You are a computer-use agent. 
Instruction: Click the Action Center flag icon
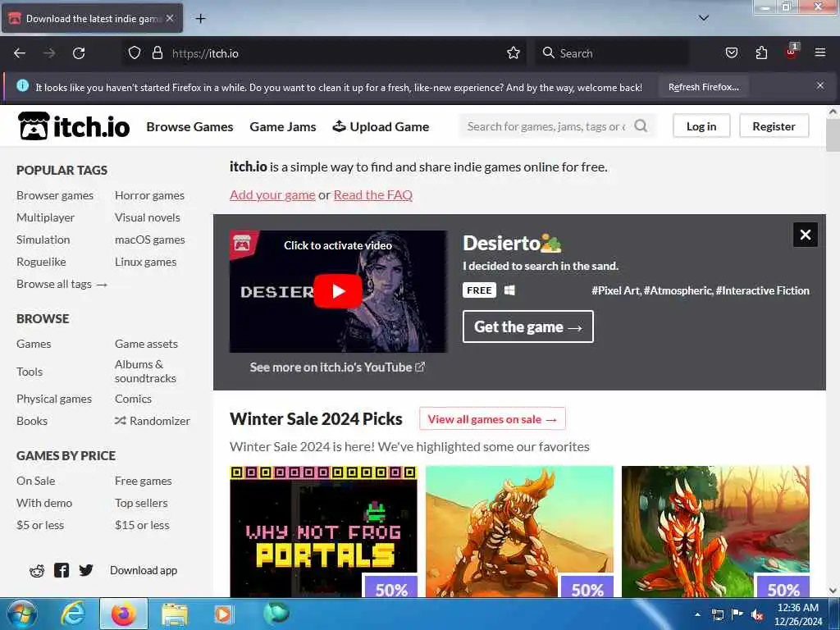(x=737, y=614)
